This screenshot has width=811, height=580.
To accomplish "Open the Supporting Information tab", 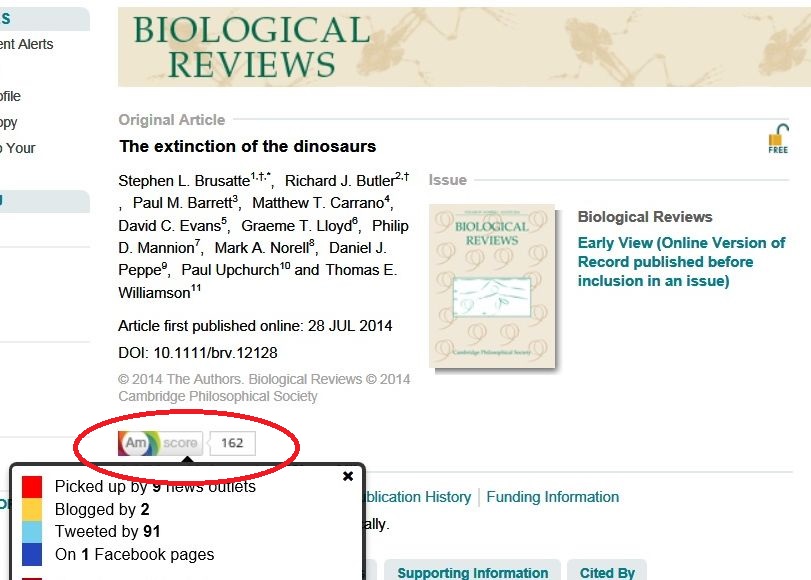I will pyautogui.click(x=472, y=572).
